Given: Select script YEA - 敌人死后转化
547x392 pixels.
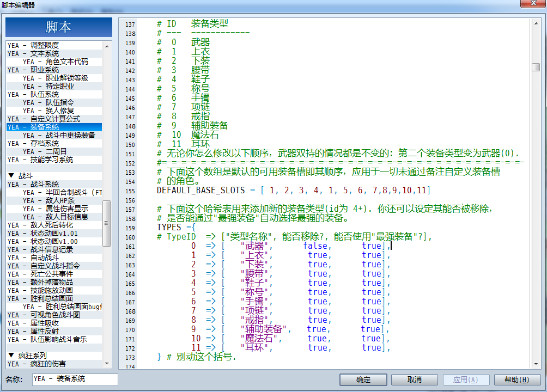Looking at the screenshot, I should pos(54,225).
